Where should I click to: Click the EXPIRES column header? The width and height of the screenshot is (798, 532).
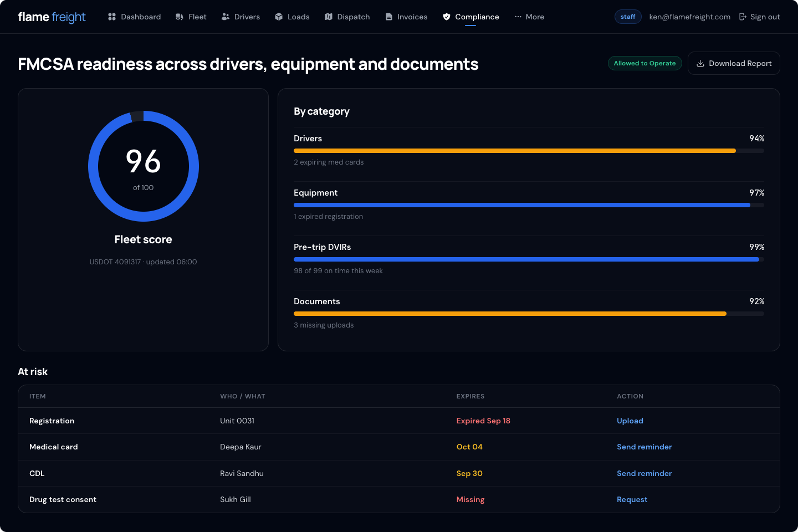[x=470, y=396]
